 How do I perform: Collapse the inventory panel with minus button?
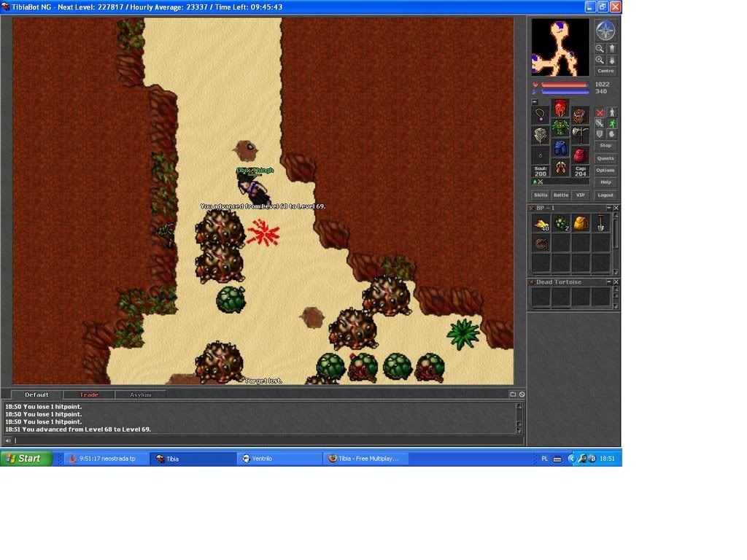[535, 102]
